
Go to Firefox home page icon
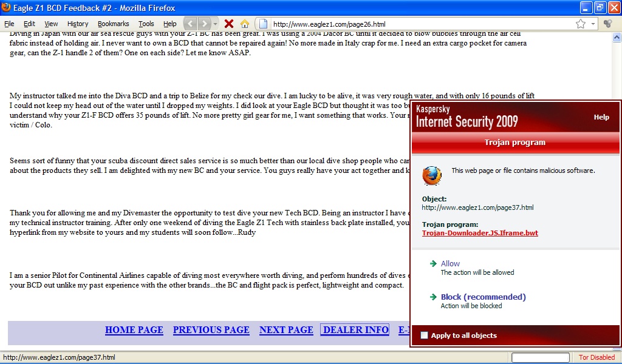point(245,24)
